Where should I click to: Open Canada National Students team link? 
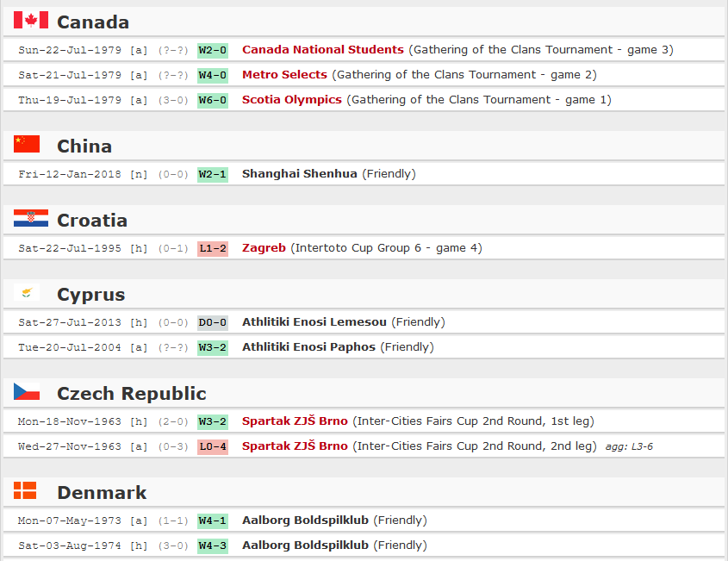[323, 50]
